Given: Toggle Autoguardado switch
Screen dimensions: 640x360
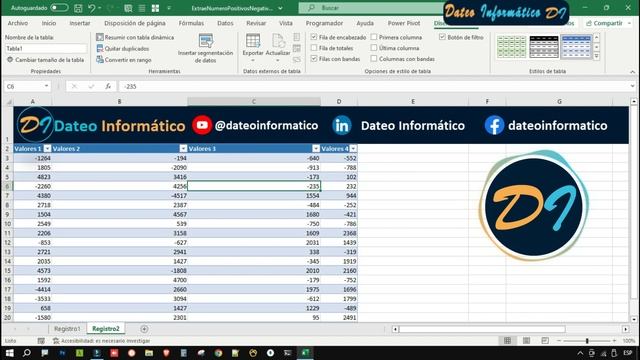Looking at the screenshot, I should pyautogui.click(x=59, y=8).
